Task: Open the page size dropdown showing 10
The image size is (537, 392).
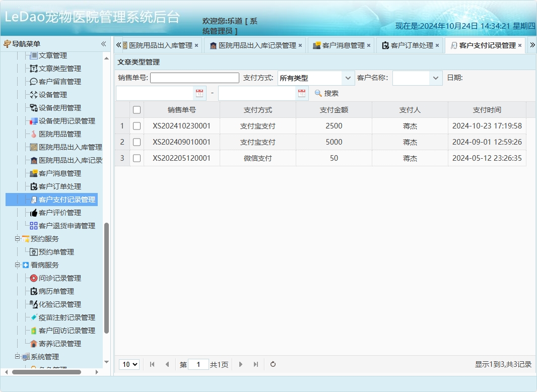Action: 129,364
